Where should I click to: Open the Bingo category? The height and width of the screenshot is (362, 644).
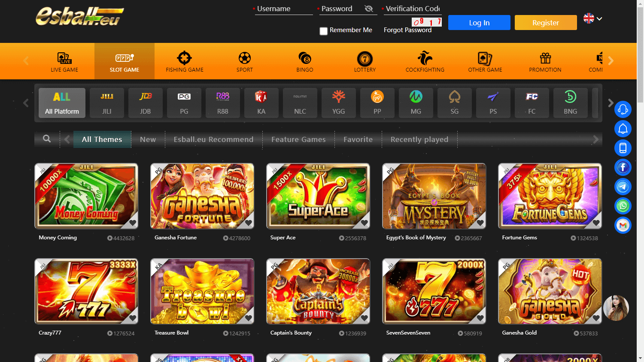tap(305, 61)
